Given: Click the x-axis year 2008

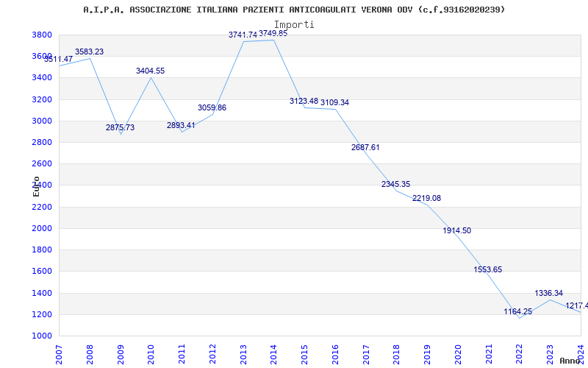Looking at the screenshot, I should (x=90, y=354).
